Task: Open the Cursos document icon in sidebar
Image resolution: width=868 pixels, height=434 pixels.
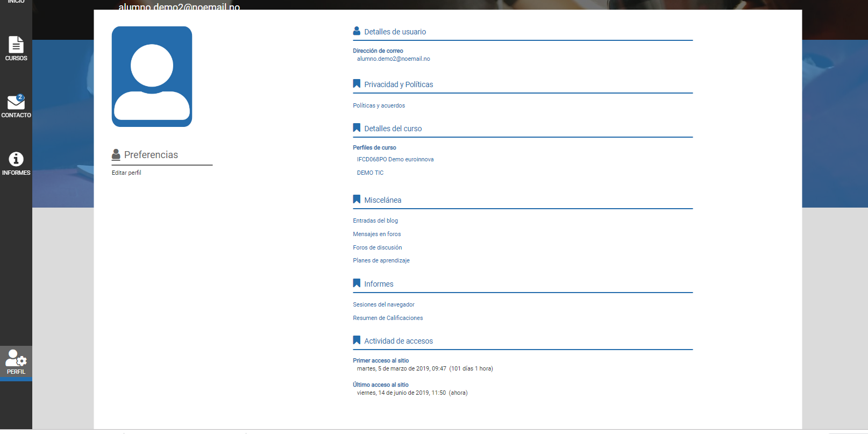Action: tap(16, 44)
